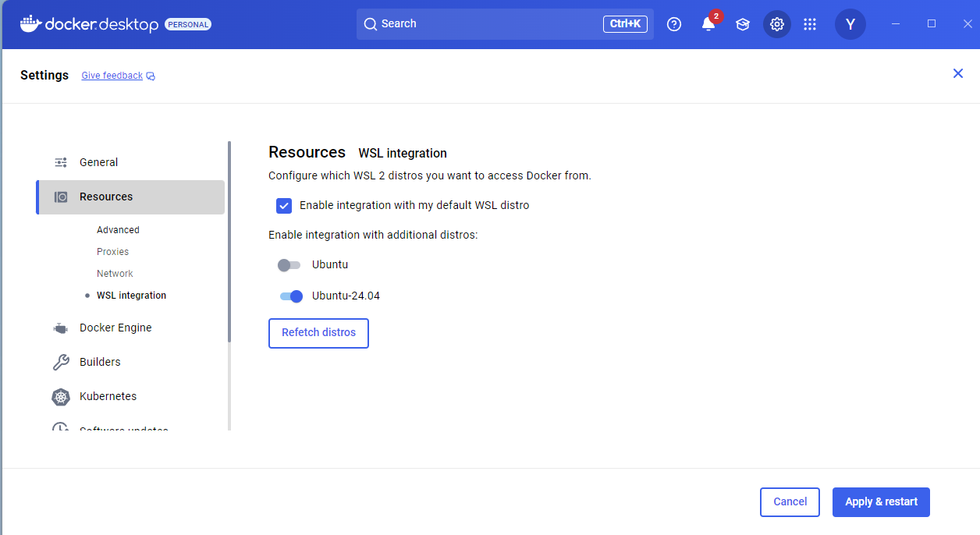Click the Kubernetes helm icon
This screenshot has height=535, width=980.
pos(61,397)
